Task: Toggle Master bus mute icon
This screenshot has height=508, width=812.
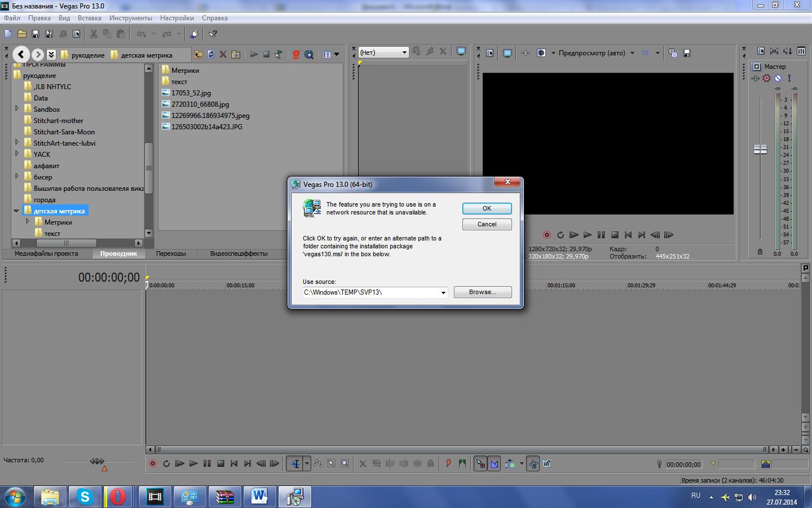Action: [778, 78]
